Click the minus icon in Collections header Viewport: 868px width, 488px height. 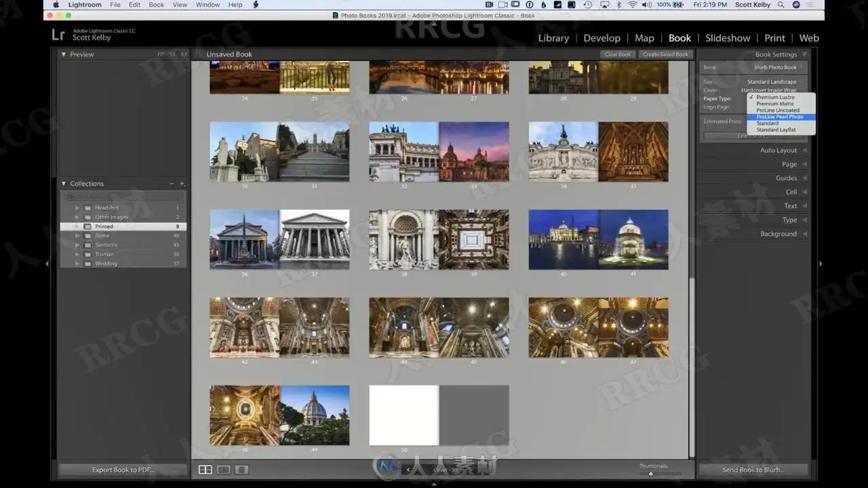point(172,184)
